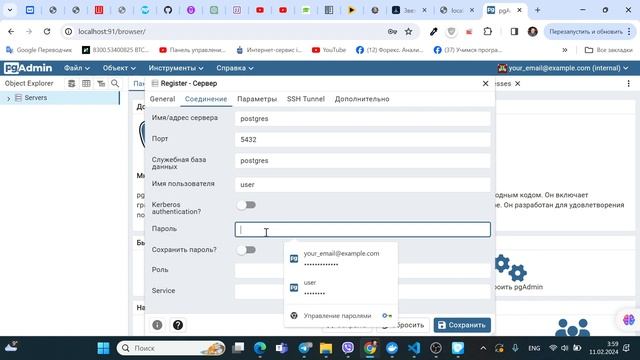Open a new browser tab
This screenshot has width=640, height=360.
click(x=538, y=10)
